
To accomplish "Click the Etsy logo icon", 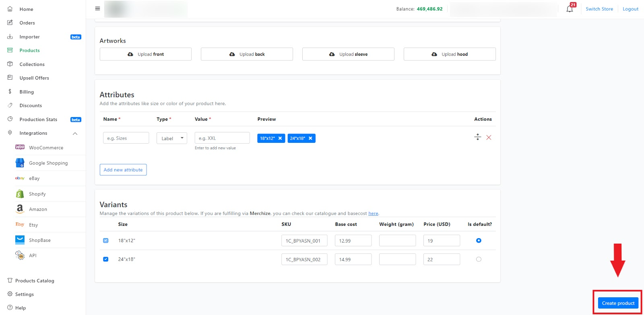I will click(x=20, y=224).
